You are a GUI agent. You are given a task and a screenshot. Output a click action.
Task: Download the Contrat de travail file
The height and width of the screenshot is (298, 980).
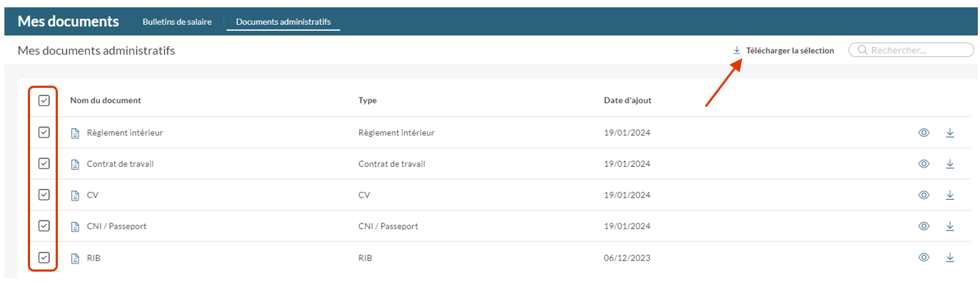(x=950, y=164)
